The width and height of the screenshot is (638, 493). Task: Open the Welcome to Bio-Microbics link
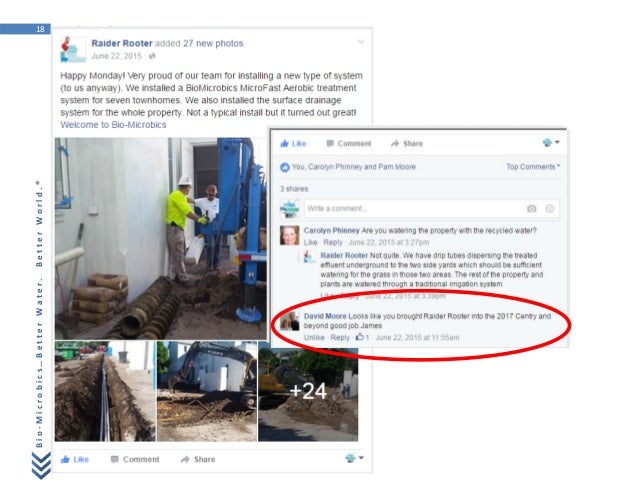tap(113, 125)
